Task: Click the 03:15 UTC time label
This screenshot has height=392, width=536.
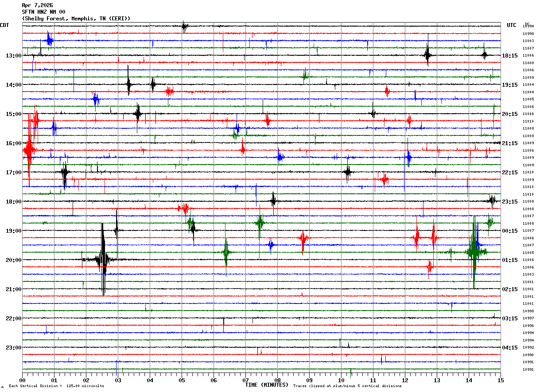Action: tap(510, 318)
